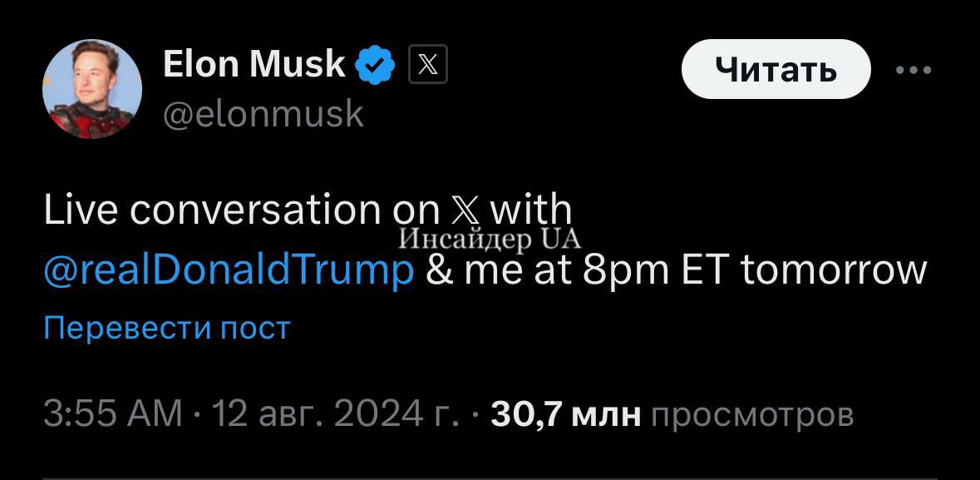Open Elon Musk's profile picture
This screenshot has height=480, width=980.
tap(91, 89)
